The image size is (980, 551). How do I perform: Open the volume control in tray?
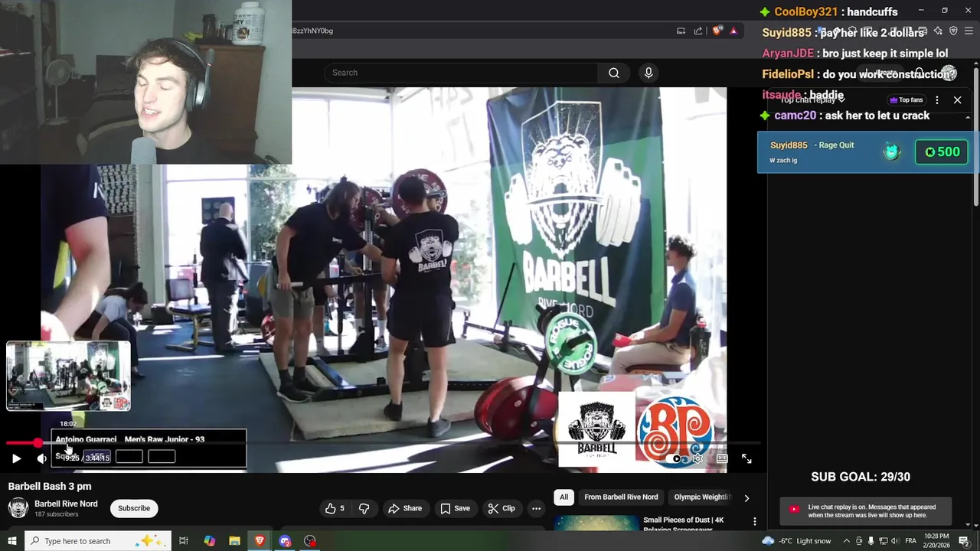coord(893,541)
